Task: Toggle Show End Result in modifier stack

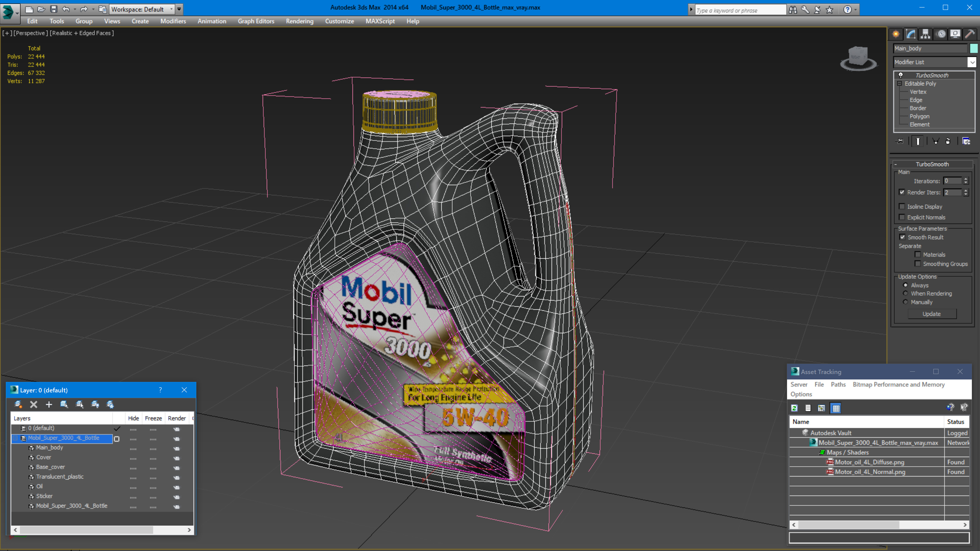Action: (x=918, y=141)
